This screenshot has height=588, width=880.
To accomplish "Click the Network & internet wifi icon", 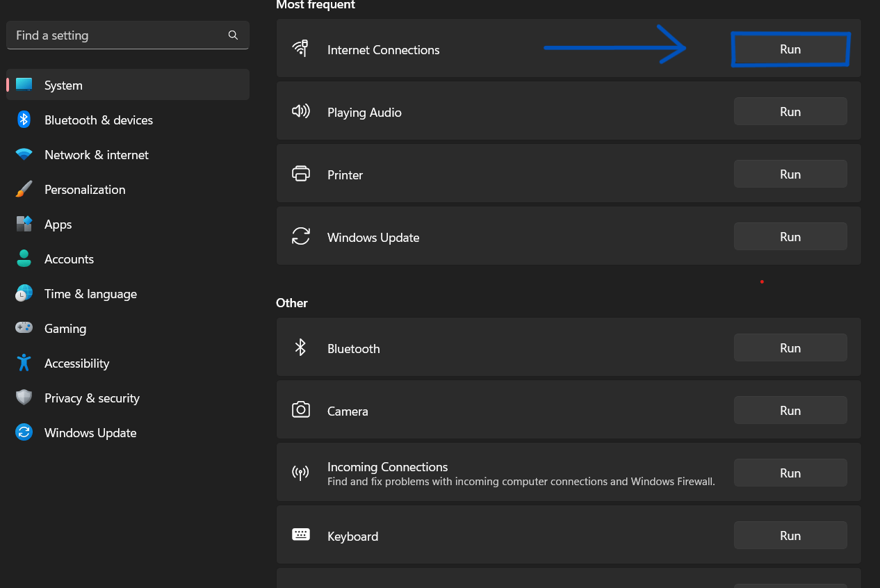I will pos(24,154).
